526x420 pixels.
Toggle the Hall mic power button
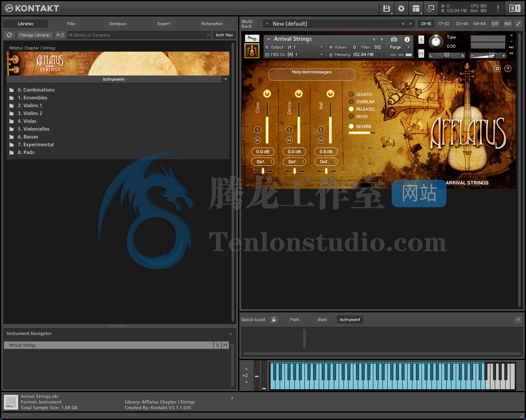coord(330,93)
